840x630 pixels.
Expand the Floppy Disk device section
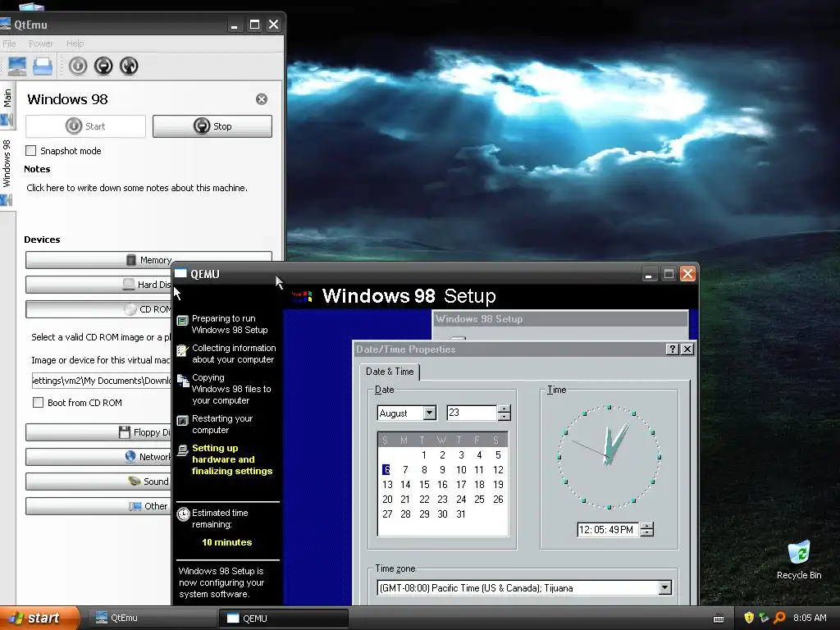[98, 432]
